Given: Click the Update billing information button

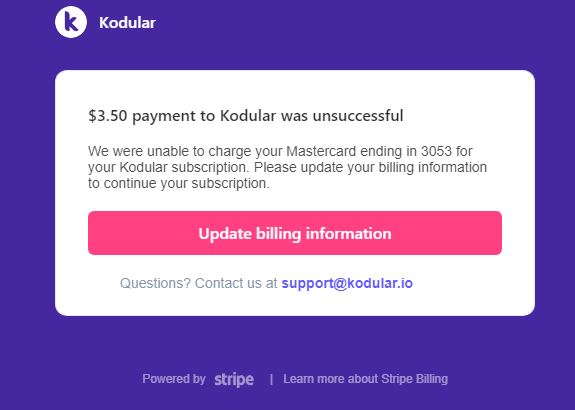Looking at the screenshot, I should (x=295, y=233).
